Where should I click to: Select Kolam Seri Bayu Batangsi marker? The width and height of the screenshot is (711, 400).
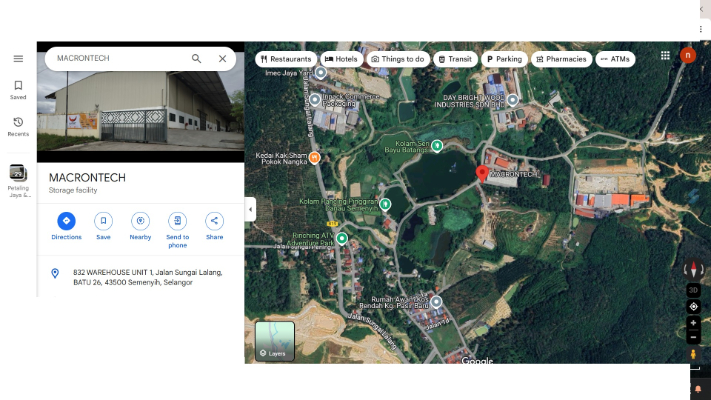(437, 146)
